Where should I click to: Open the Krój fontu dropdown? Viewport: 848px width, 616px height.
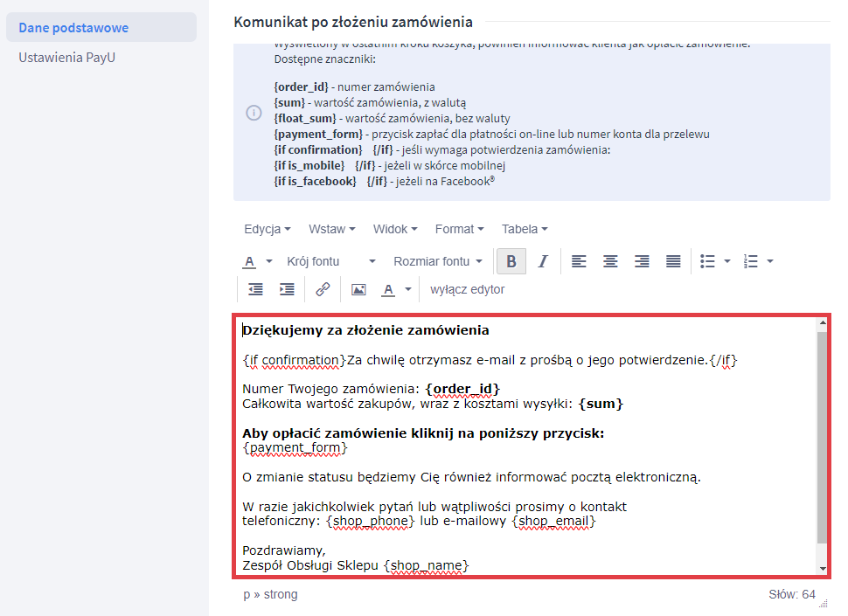click(330, 261)
